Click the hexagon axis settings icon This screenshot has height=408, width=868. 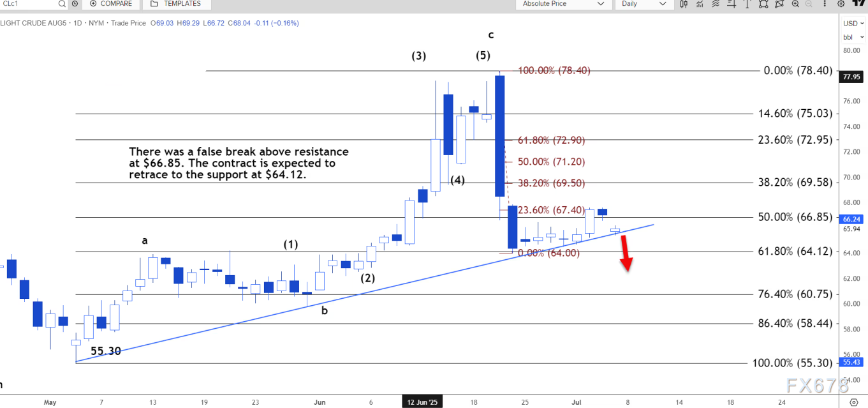854,402
